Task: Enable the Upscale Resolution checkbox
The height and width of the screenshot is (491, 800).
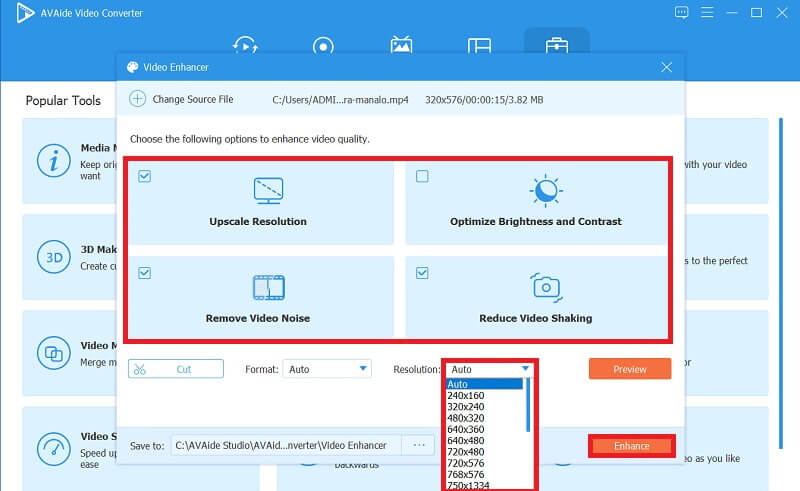Action: click(144, 176)
